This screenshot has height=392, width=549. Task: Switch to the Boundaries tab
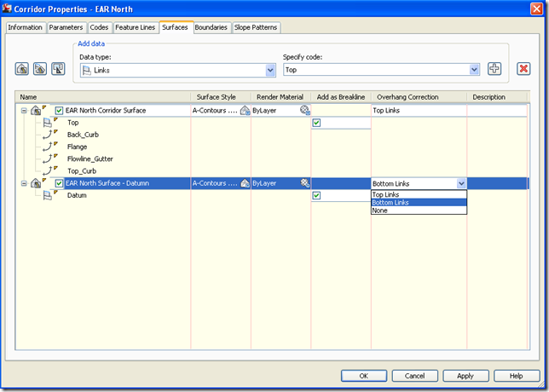(211, 27)
